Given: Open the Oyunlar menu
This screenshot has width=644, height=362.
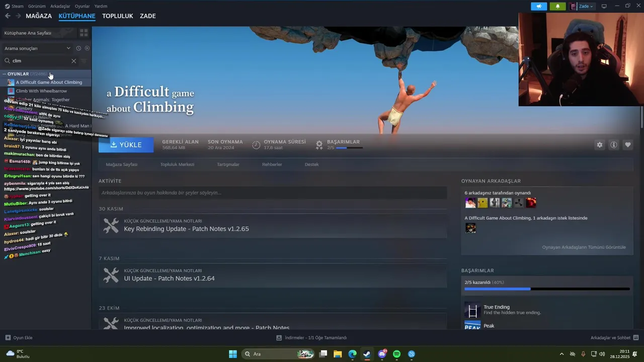Looking at the screenshot, I should pyautogui.click(x=82, y=6).
